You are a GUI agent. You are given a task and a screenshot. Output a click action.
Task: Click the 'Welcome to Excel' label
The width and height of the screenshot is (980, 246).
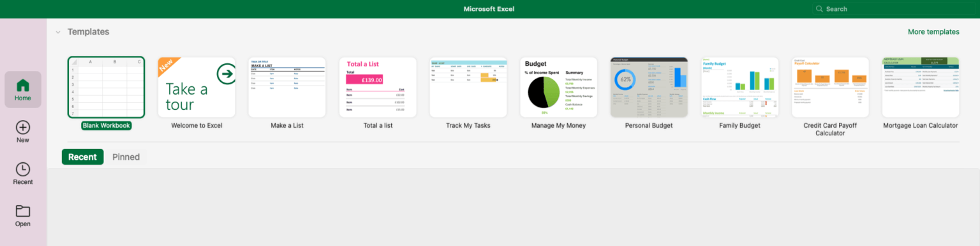click(x=197, y=126)
